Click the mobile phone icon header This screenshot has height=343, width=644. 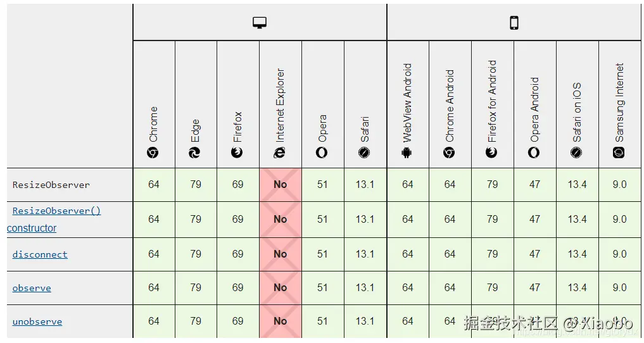click(x=514, y=23)
